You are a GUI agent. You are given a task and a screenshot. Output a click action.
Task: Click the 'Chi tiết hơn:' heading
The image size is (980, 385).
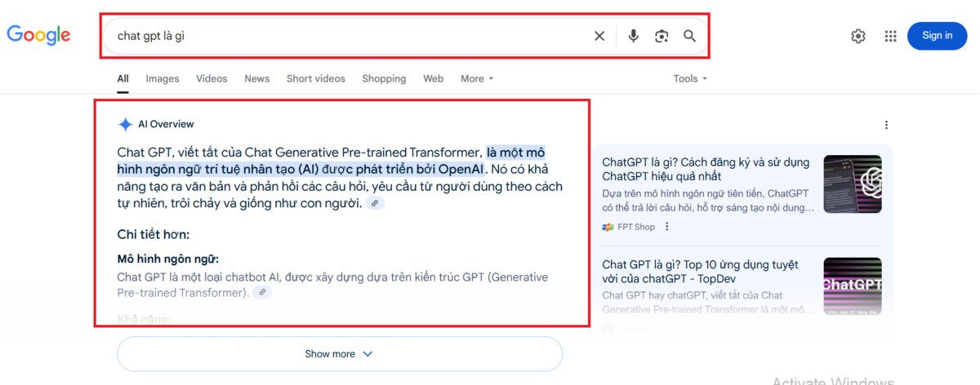click(154, 234)
